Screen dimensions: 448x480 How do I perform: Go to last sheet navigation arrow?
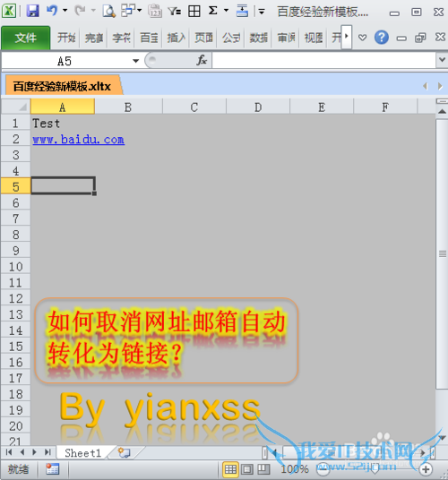click(x=47, y=452)
